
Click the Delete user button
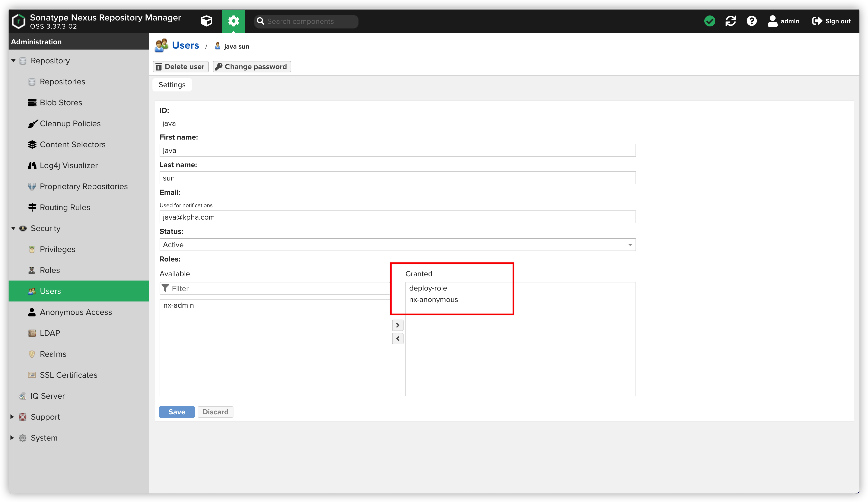pyautogui.click(x=181, y=67)
